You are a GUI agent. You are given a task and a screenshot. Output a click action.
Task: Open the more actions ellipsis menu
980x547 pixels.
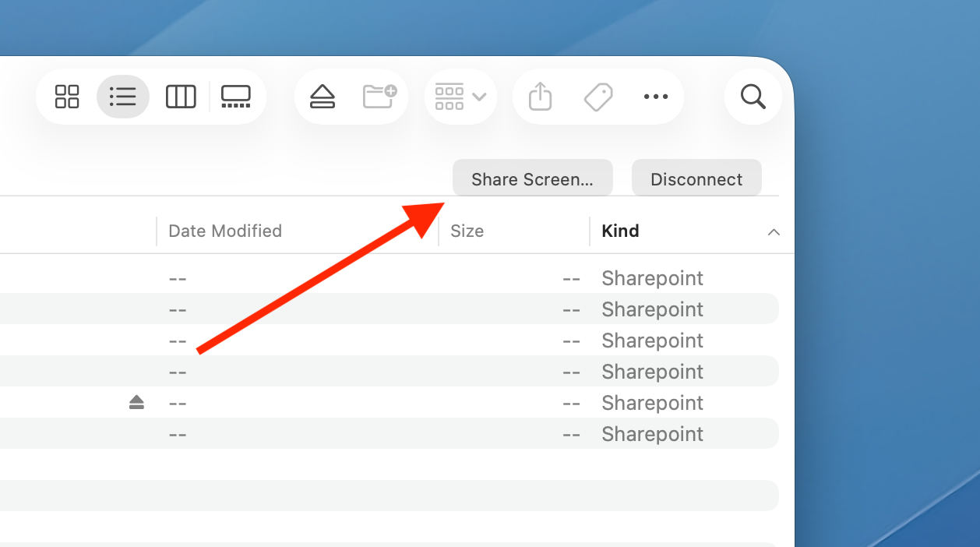[x=655, y=97]
